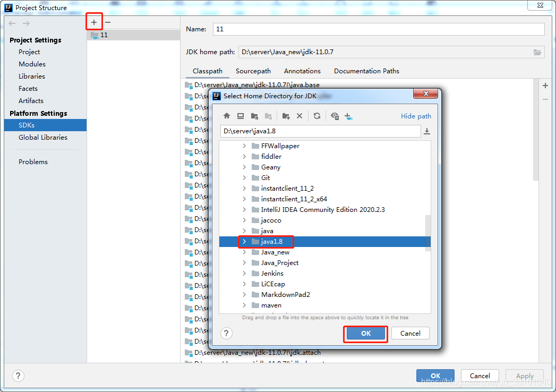The width and height of the screenshot is (556, 392).
Task: Click the Project directory icon
Action: click(x=254, y=116)
